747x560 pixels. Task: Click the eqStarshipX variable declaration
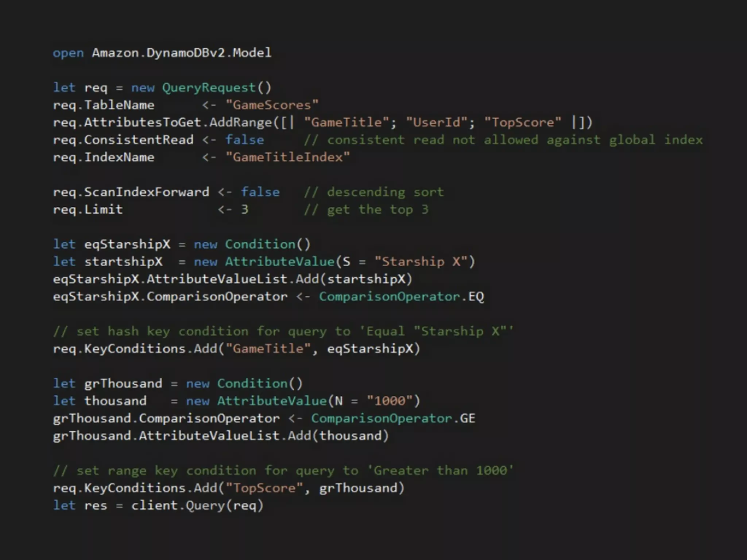tap(127, 244)
